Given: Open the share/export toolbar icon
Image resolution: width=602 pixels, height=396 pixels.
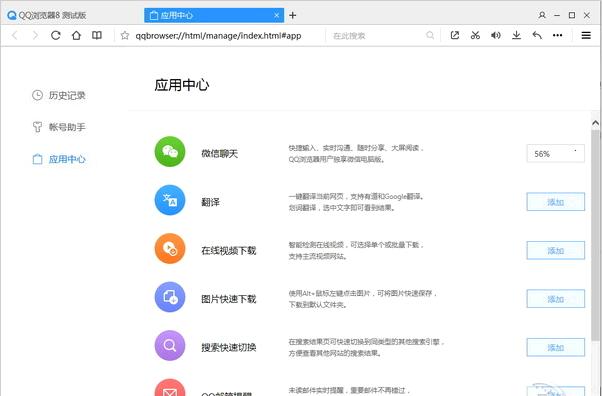Looking at the screenshot, I should 455,36.
